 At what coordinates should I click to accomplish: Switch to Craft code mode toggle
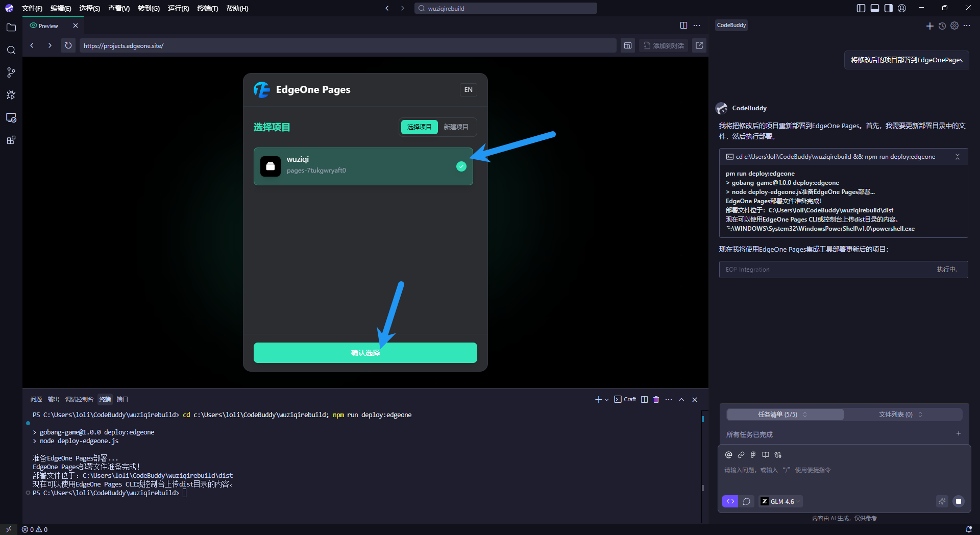(x=730, y=501)
